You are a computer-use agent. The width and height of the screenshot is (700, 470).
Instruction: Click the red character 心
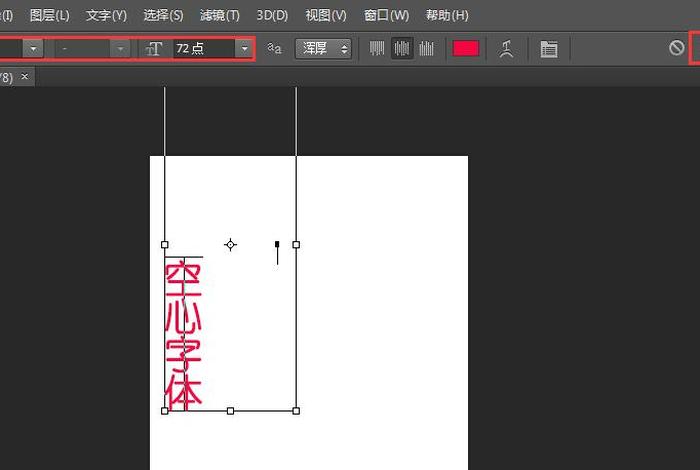click(x=184, y=316)
